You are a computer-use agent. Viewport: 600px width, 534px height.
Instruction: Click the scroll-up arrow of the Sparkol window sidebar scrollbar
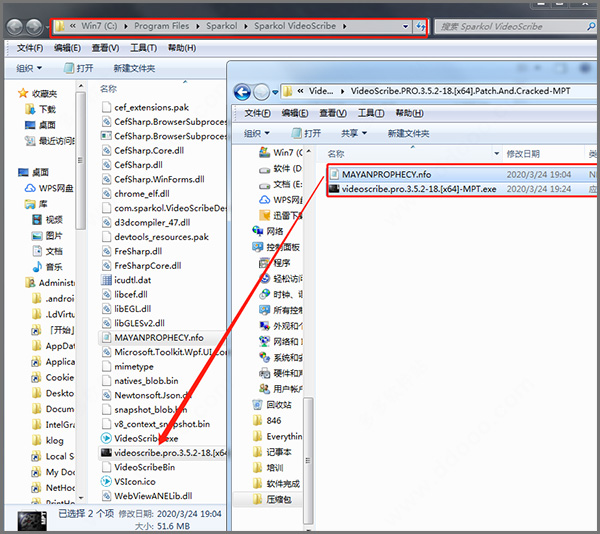[x=80, y=86]
